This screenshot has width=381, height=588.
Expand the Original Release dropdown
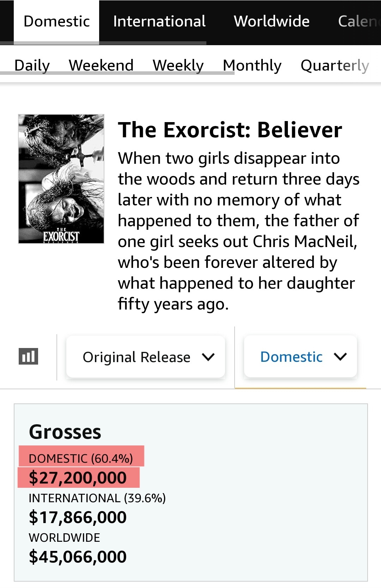(x=145, y=357)
